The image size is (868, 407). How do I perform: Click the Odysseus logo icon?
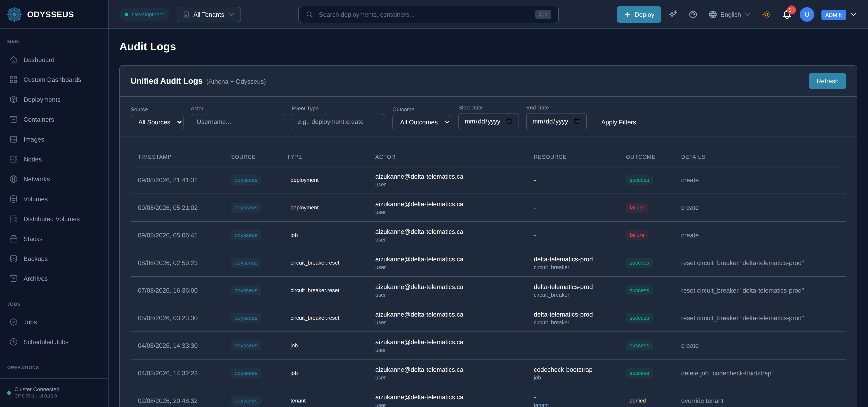click(14, 14)
